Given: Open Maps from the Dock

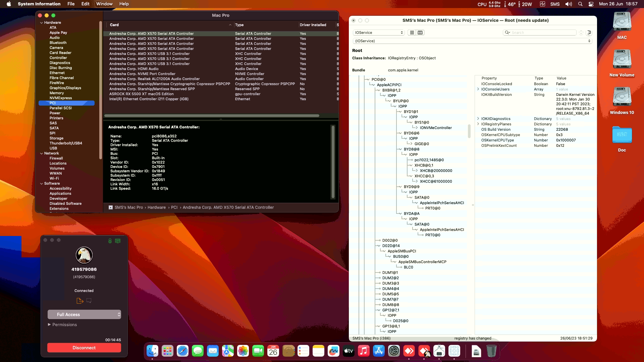Looking at the screenshot, I should (x=228, y=351).
